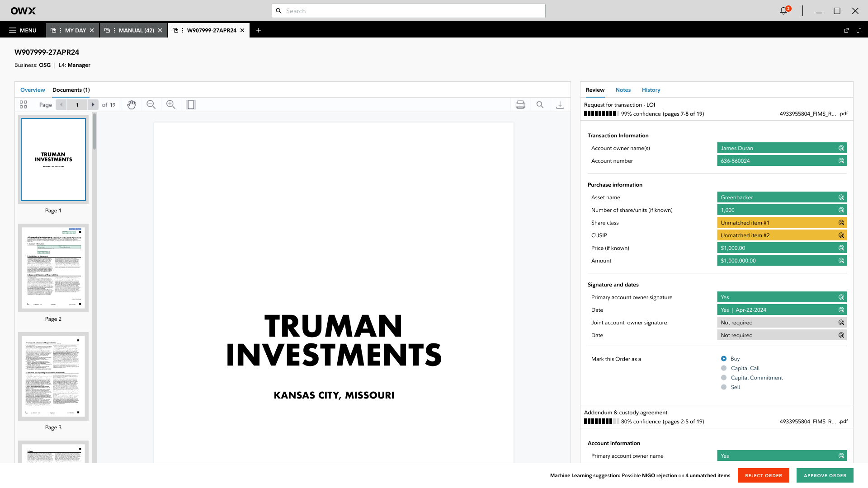868x488 pixels.
Task: Click the REJECT ORDER button
Action: pos(763,475)
